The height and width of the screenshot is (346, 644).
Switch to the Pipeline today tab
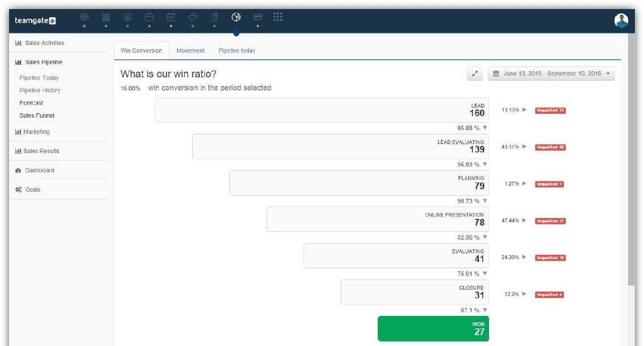[237, 51]
